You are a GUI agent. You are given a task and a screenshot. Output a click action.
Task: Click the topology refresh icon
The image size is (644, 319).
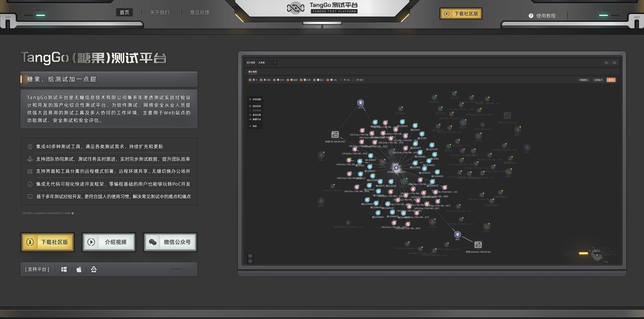tap(606, 63)
